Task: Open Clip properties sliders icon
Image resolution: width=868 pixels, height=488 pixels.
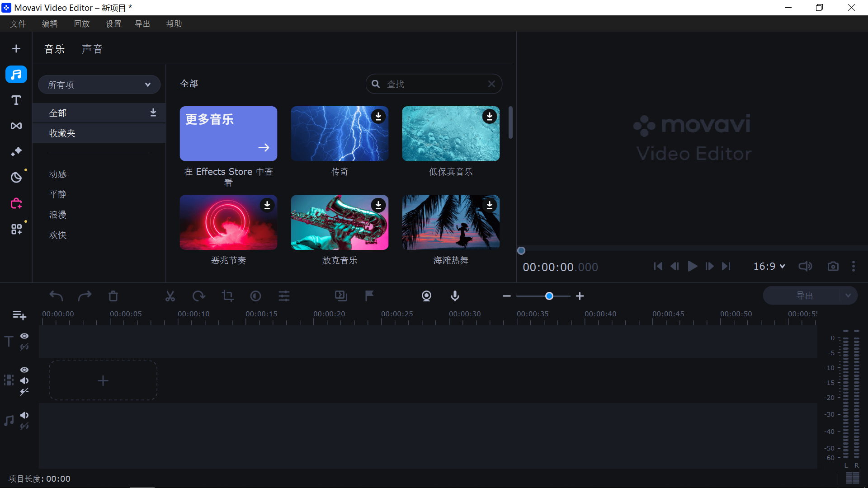Action: click(x=284, y=296)
